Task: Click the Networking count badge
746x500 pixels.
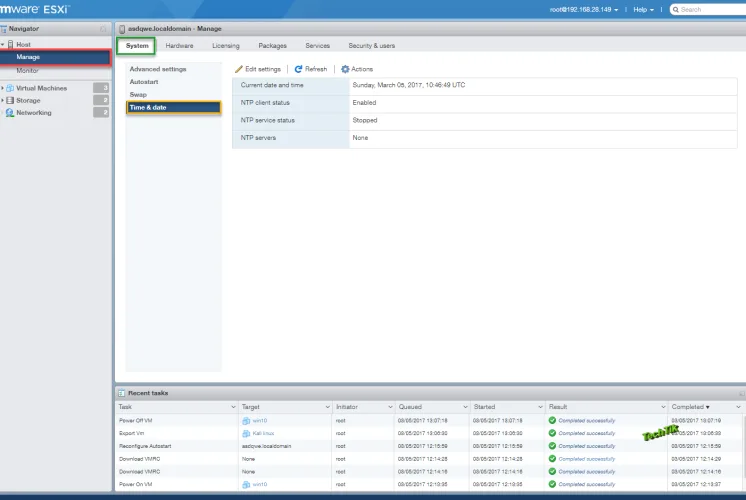Action: 101,112
